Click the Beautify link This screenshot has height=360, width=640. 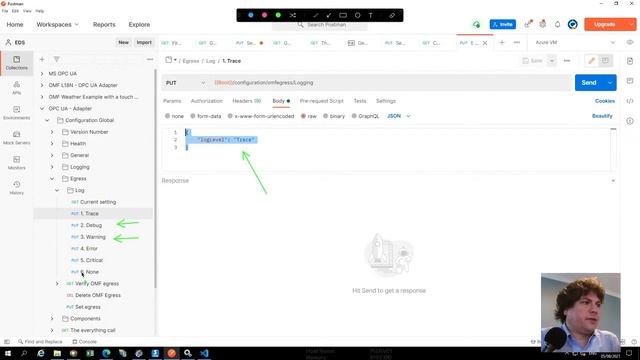click(602, 116)
